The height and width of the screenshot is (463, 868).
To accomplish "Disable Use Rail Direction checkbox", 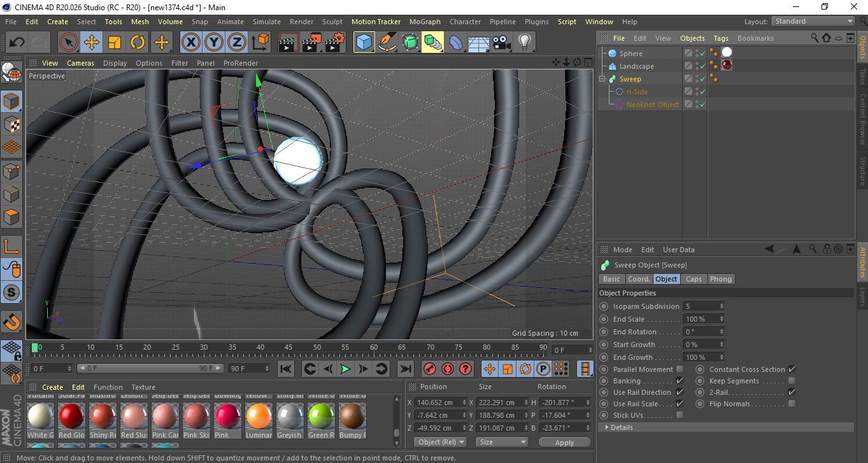I will point(679,392).
